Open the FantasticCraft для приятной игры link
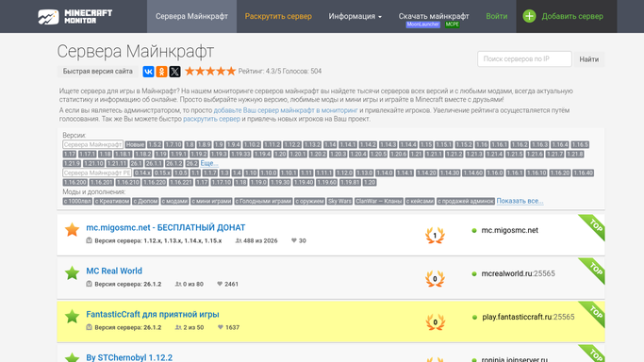 point(153,314)
